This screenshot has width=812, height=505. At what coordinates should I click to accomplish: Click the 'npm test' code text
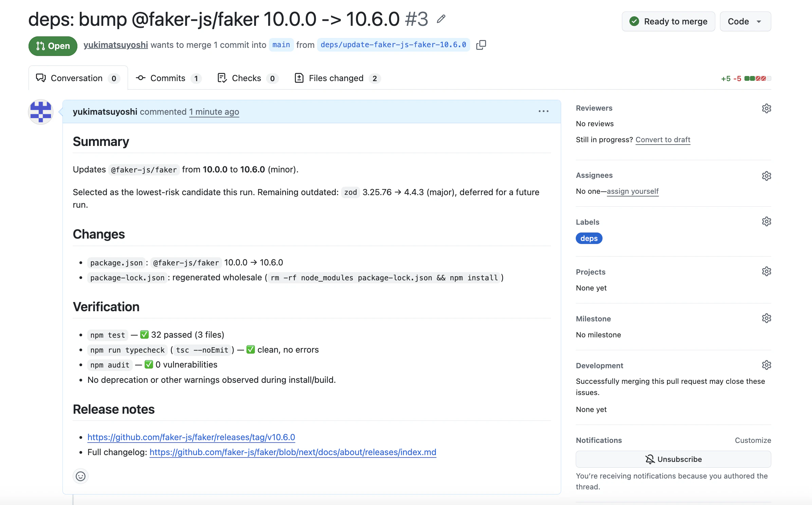tap(108, 335)
